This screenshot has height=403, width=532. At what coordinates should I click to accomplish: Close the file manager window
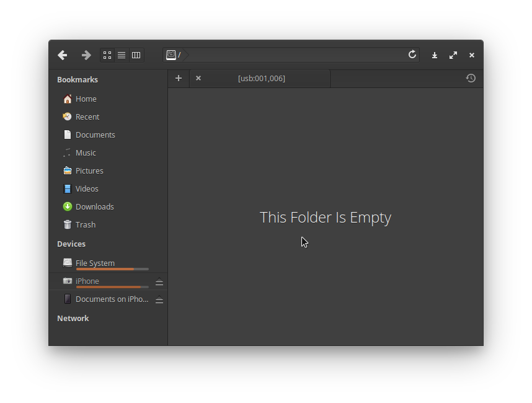[472, 55]
